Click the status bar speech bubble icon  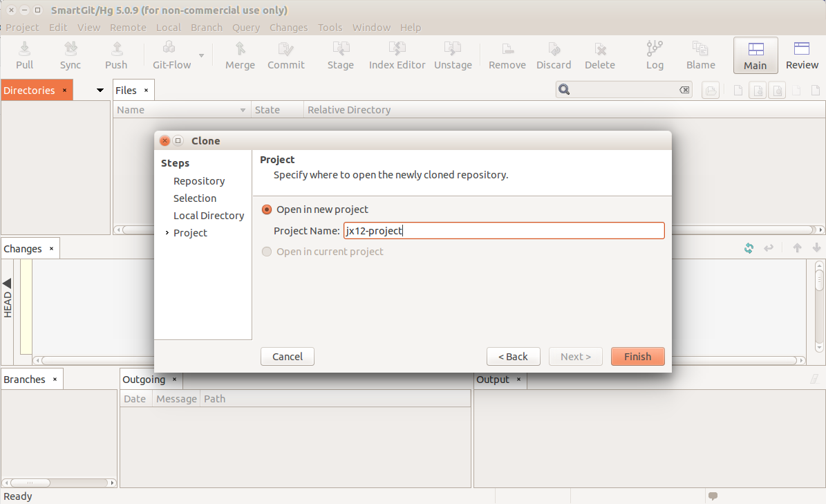[x=713, y=496]
